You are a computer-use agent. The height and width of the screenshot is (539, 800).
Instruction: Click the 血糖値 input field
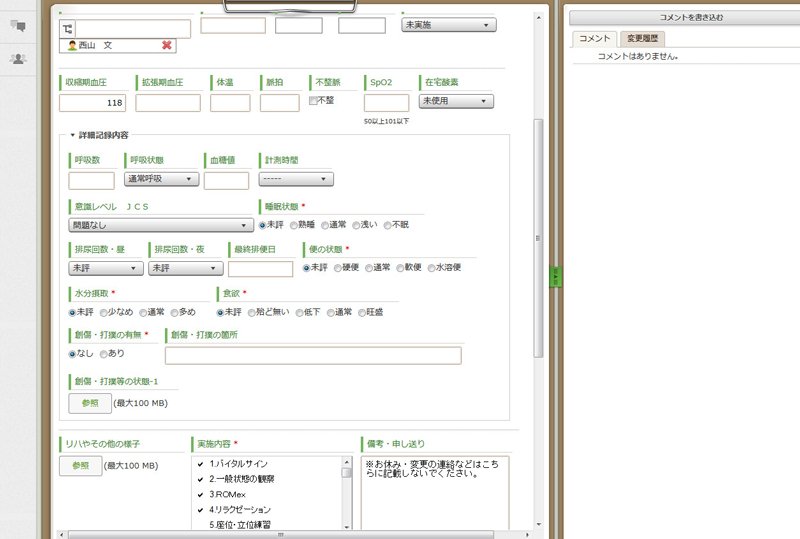(227, 181)
